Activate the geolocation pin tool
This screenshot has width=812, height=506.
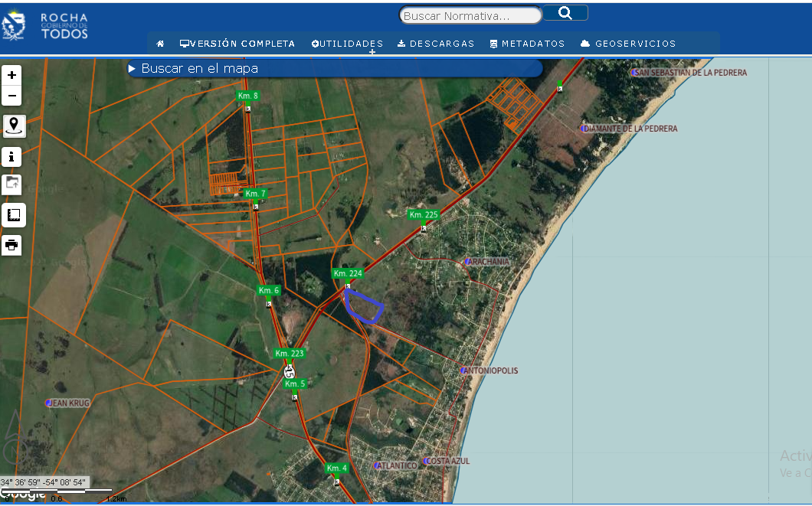point(14,126)
